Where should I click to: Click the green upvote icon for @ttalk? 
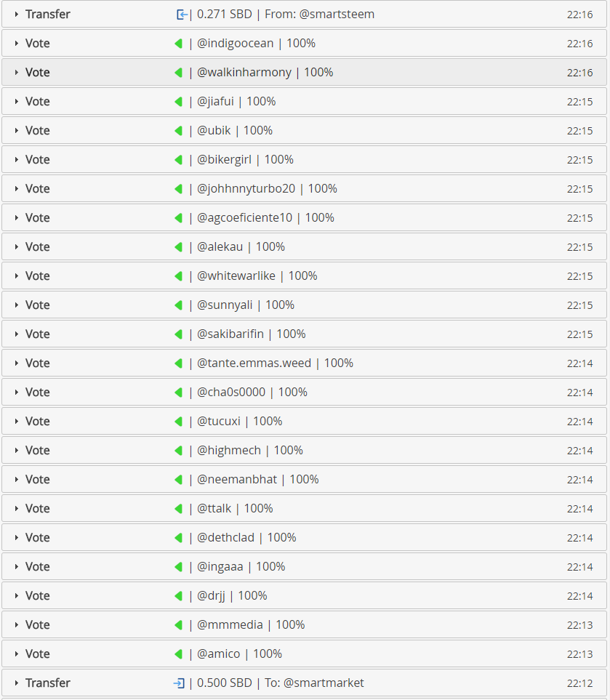[x=179, y=509]
